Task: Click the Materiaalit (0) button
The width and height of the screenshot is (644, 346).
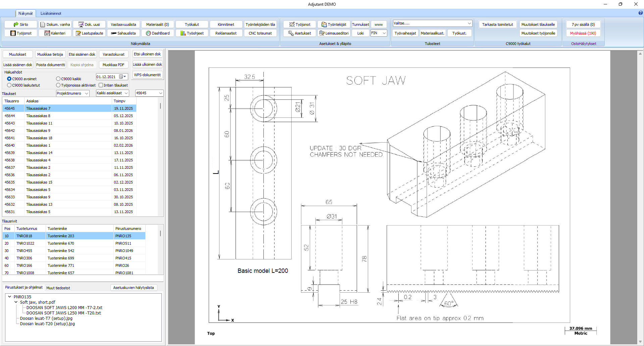Action: point(158,24)
